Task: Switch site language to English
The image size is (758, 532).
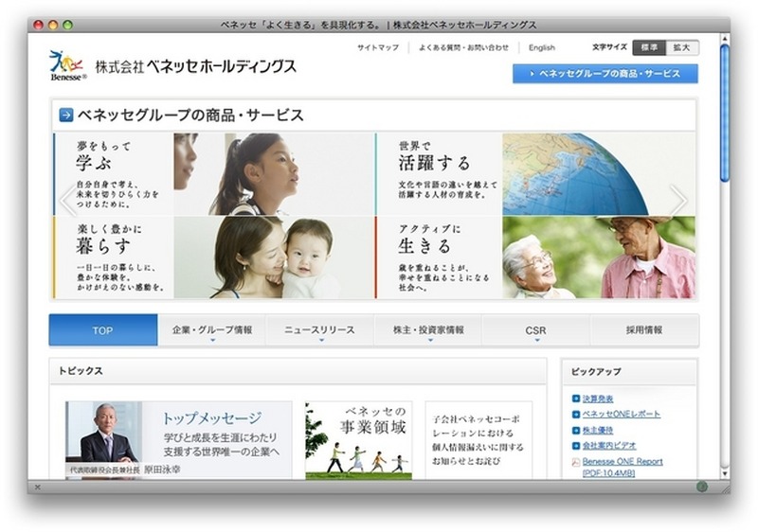Action: point(542,47)
